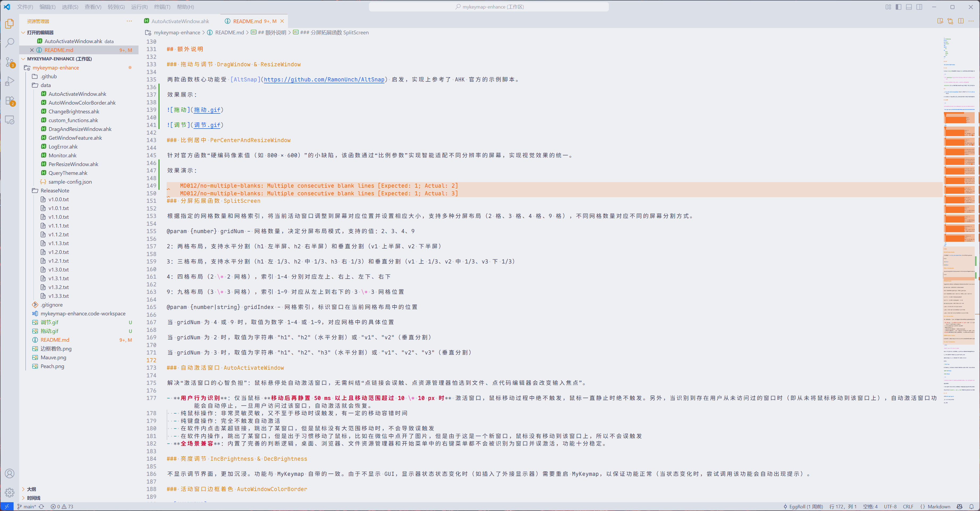The height and width of the screenshot is (511, 980).
Task: Toggle secondary side bar layout button
Action: click(x=919, y=7)
